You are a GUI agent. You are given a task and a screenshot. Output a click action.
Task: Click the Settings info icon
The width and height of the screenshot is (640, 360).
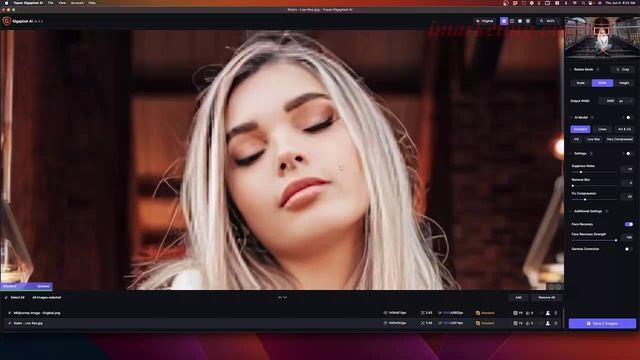tap(591, 153)
